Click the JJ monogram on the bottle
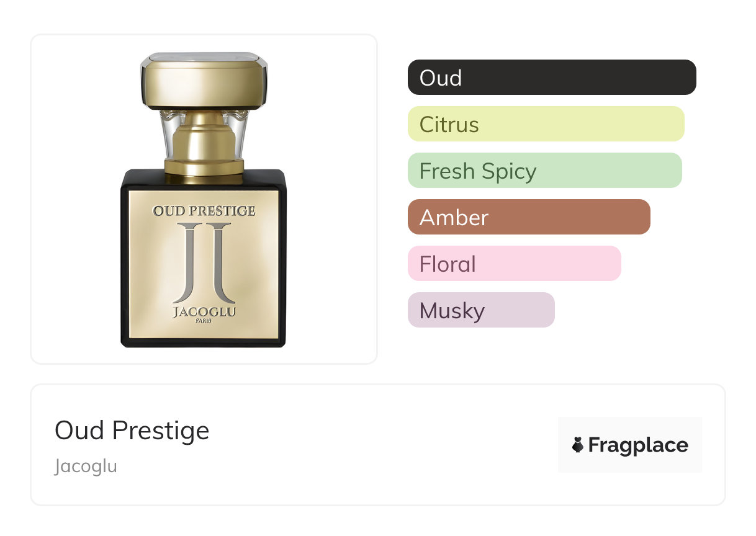 pos(204,262)
